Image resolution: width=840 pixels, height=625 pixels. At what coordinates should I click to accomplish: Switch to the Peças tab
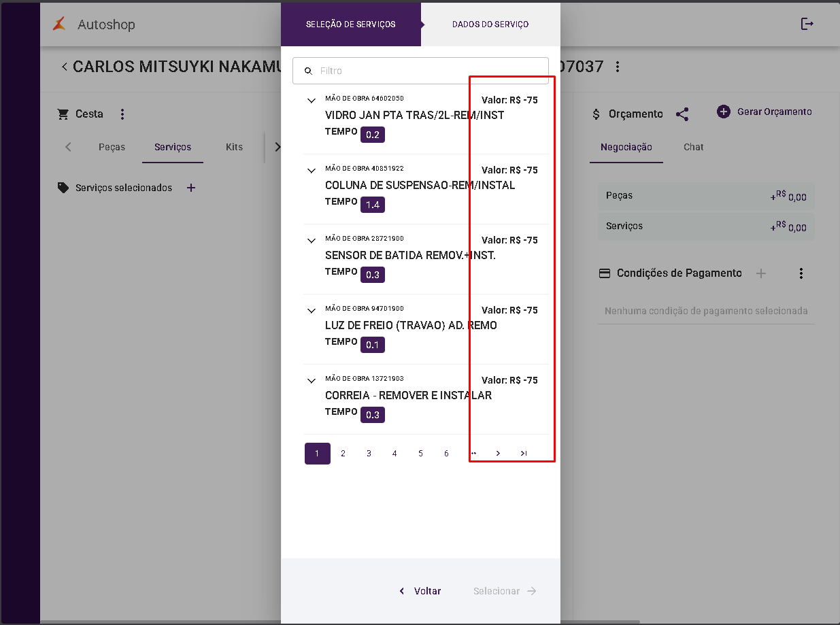point(112,147)
